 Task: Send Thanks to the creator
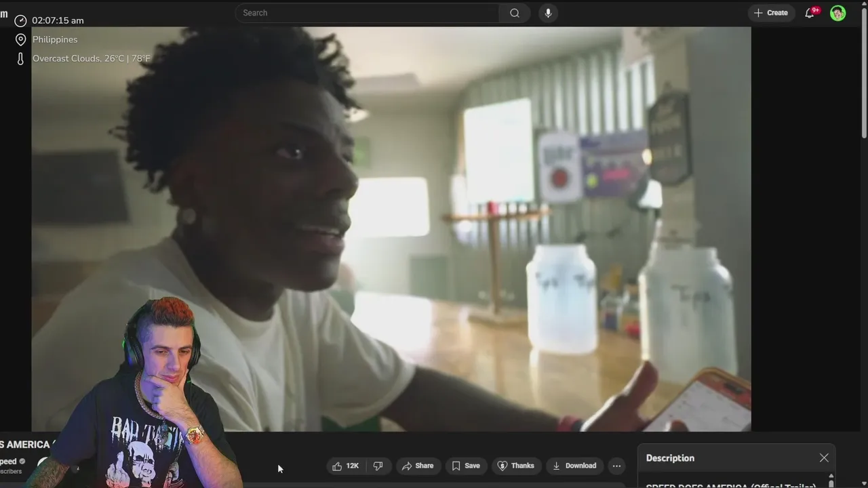[x=516, y=466]
